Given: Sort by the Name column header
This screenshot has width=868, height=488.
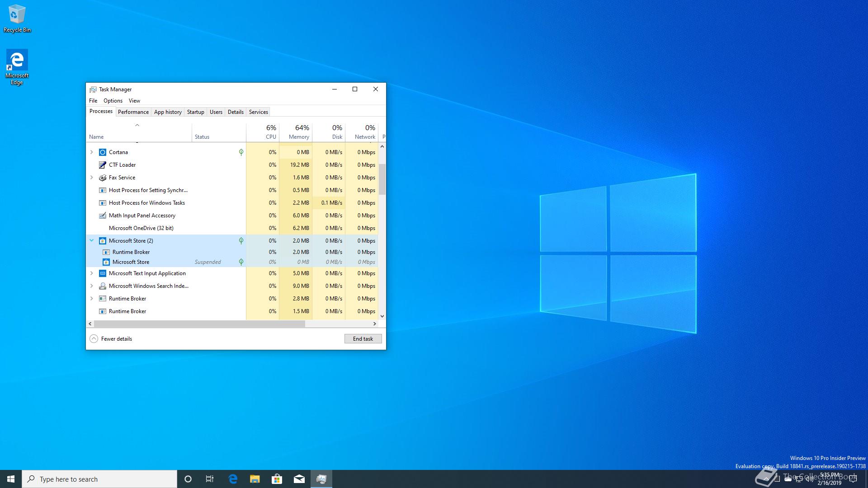Looking at the screenshot, I should 139,132.
